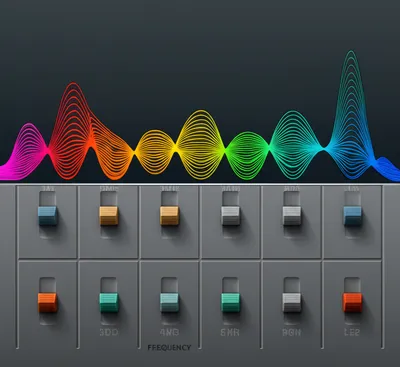Click the LE2 band label

(x=352, y=332)
